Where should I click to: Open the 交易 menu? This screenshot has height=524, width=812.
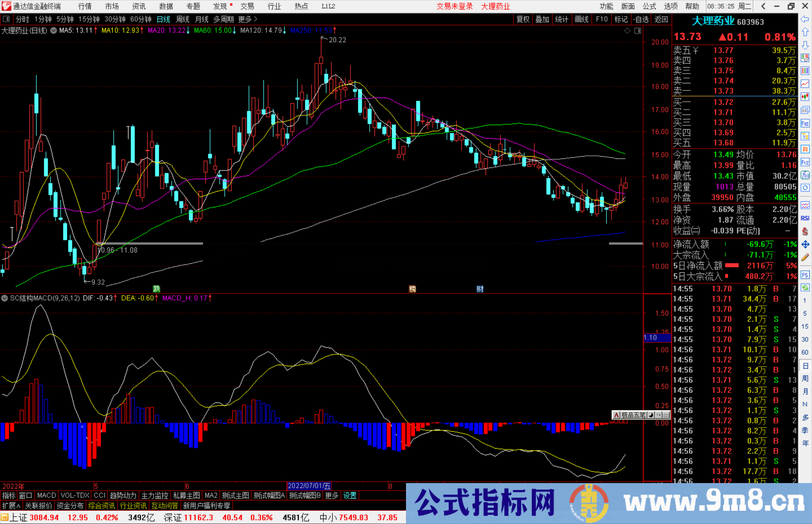coord(247,6)
